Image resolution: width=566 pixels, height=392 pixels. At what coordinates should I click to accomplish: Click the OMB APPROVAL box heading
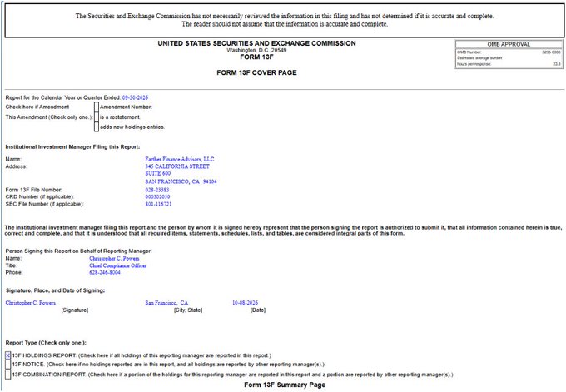tap(509, 44)
